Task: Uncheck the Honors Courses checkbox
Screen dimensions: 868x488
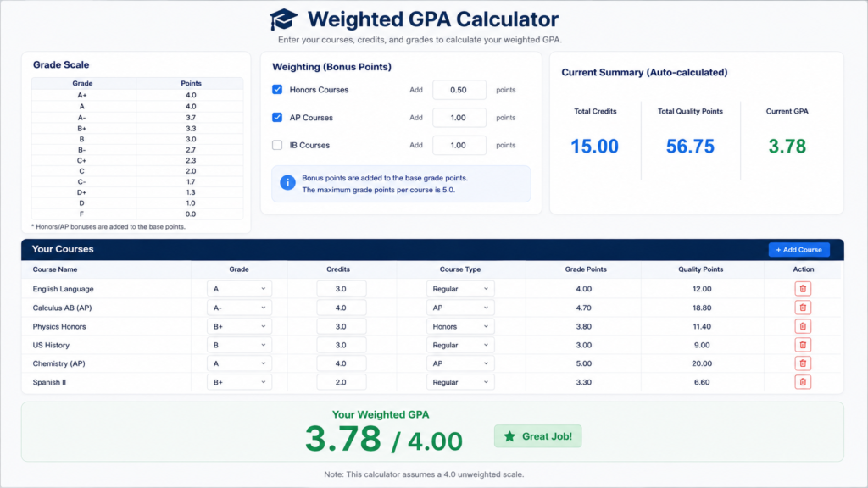Action: (277, 90)
